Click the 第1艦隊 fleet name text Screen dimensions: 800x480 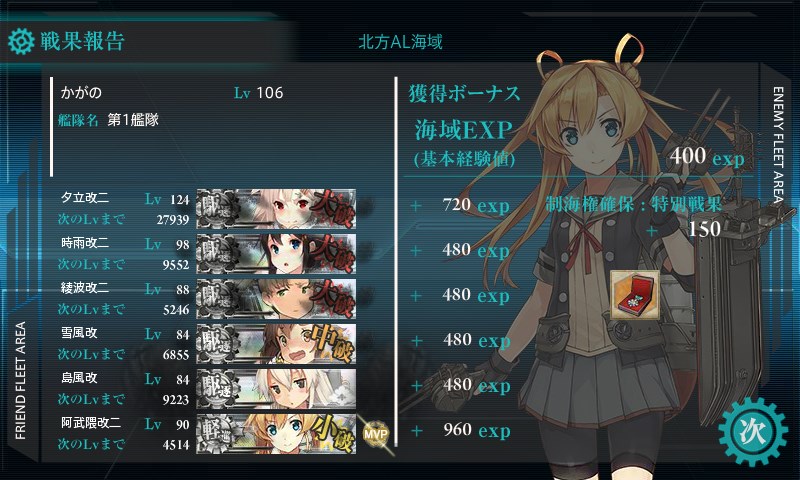[x=133, y=120]
